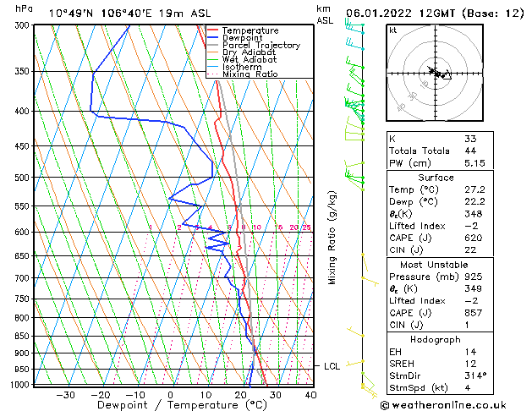Click the Most Unstable CAPE value 857

click(x=474, y=313)
